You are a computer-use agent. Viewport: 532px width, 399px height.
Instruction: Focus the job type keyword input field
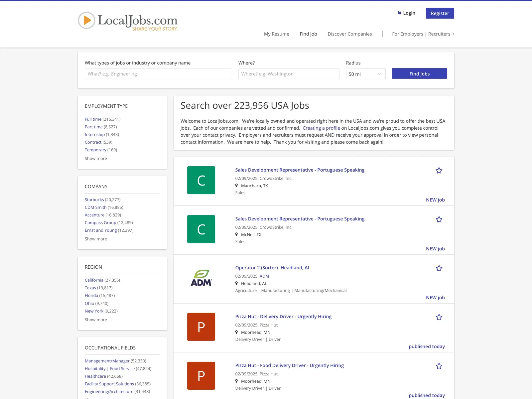(158, 74)
